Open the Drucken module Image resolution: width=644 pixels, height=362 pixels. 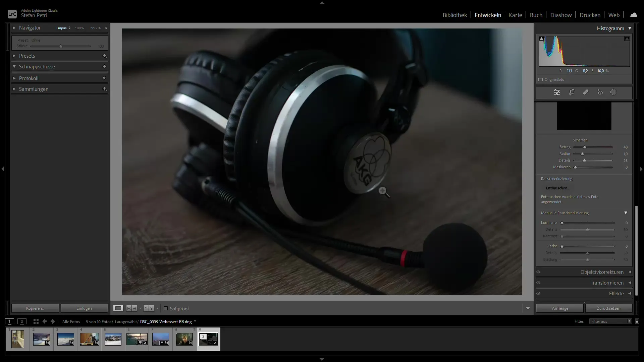(590, 15)
